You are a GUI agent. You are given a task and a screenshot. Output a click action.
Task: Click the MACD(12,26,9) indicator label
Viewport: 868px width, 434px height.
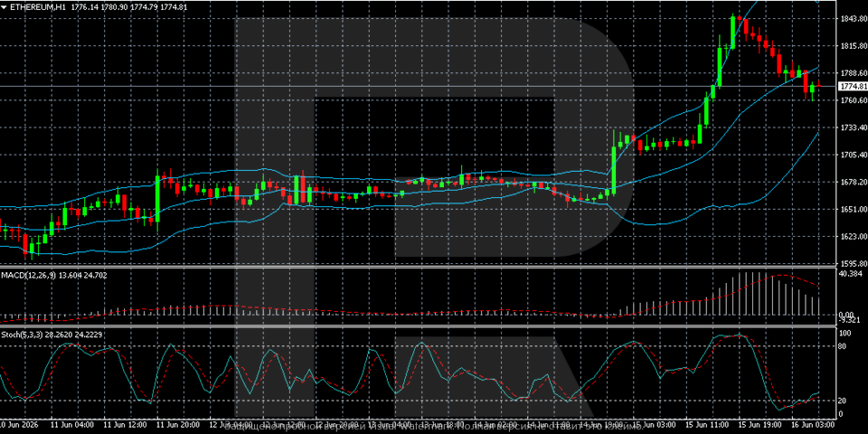tap(26, 275)
